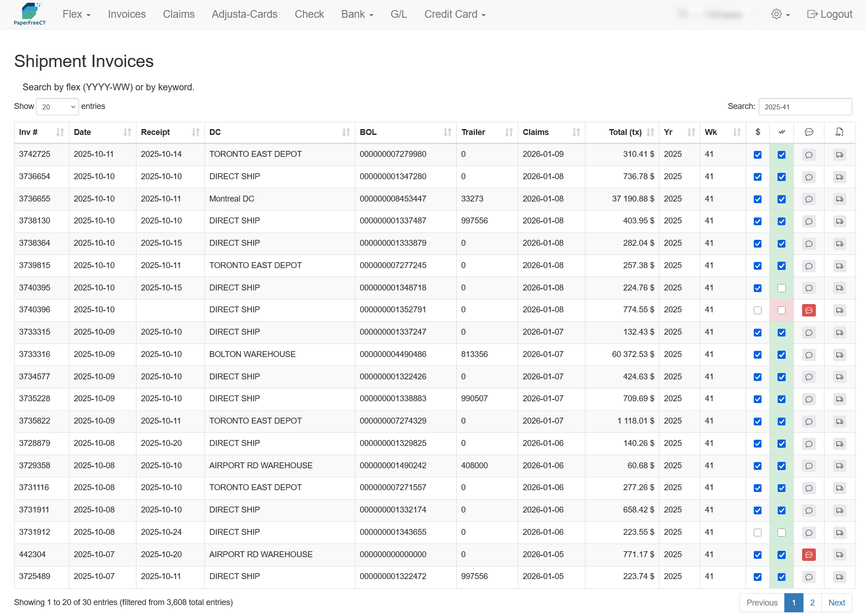Viewport: 866px width, 616px height.
Task: Click comment bubble for invoice 3729358
Action: click(809, 466)
